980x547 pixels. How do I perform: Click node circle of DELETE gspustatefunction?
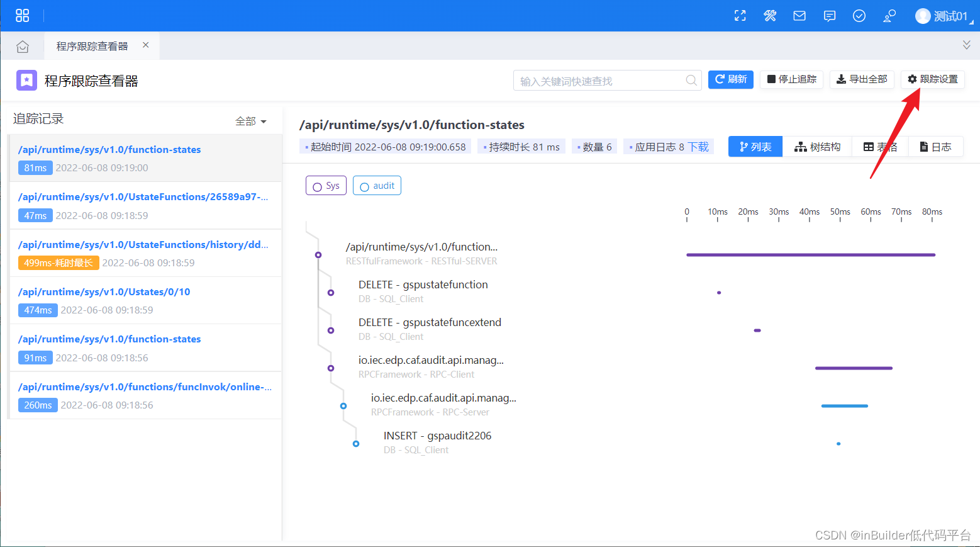click(331, 293)
